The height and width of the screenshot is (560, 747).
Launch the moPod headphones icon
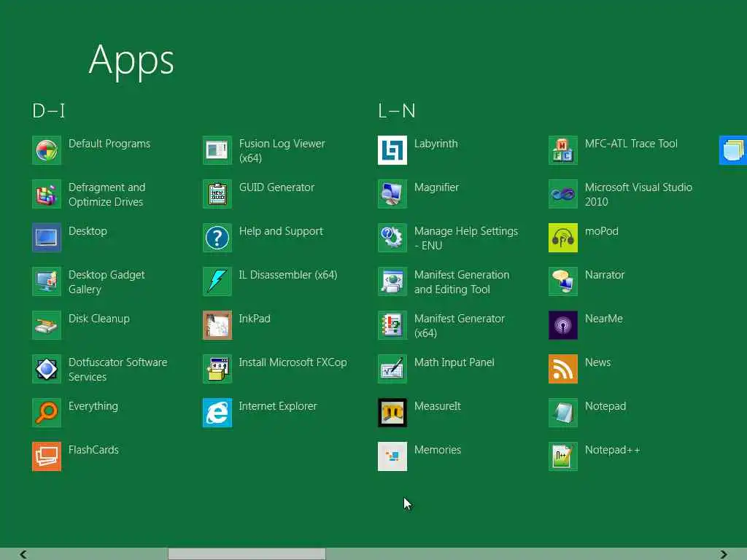pyautogui.click(x=563, y=238)
